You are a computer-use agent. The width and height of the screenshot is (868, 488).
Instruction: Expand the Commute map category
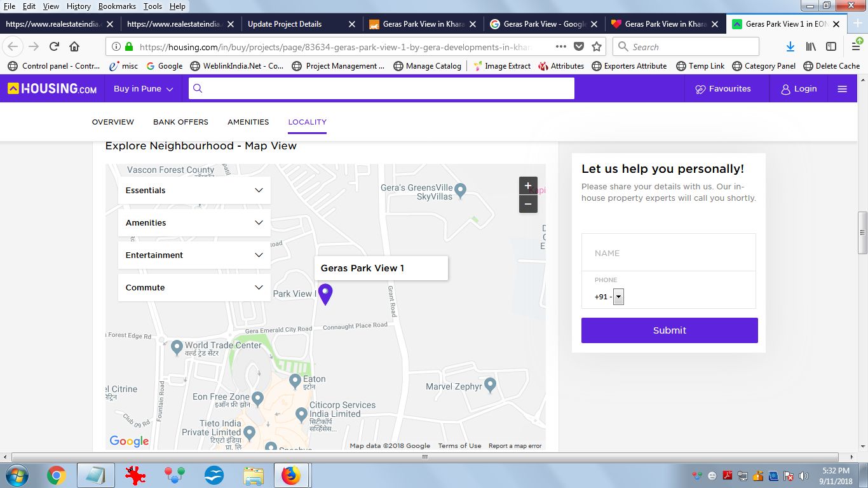click(194, 287)
